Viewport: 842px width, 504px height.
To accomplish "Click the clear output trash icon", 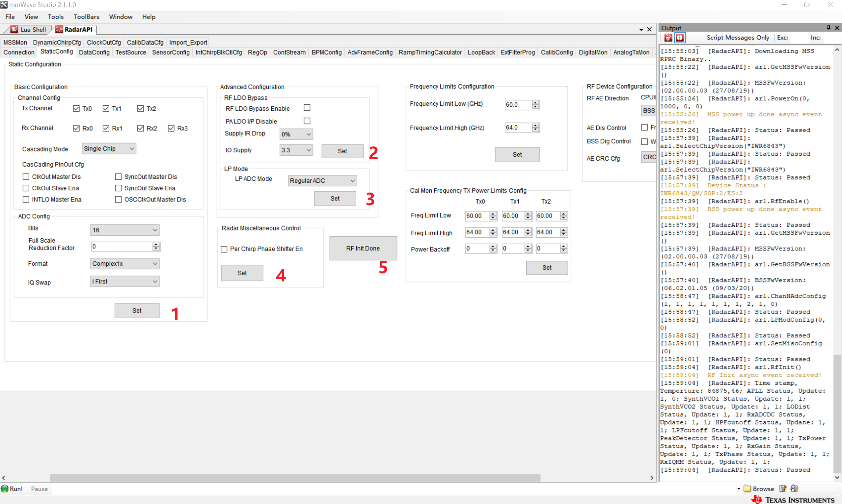I will tap(668, 38).
